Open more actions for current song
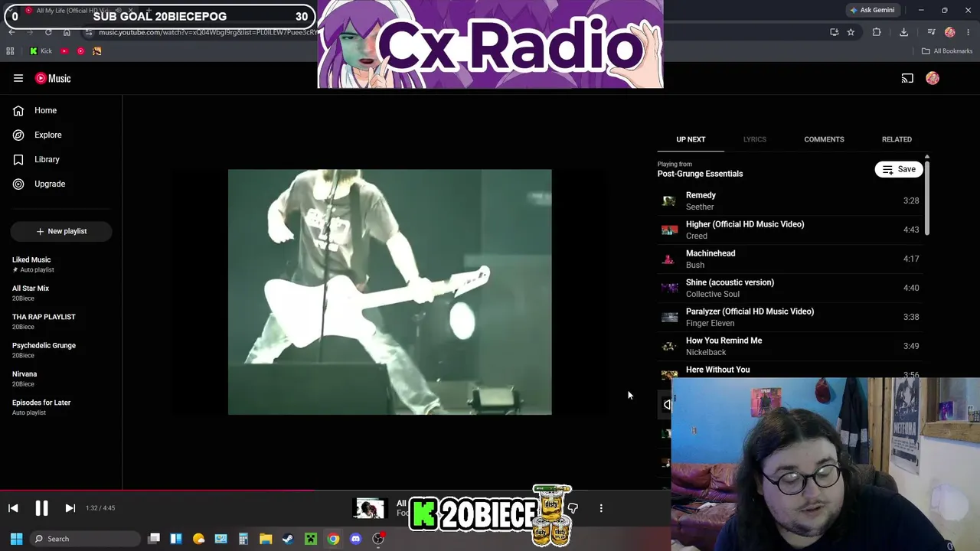Screen dimensions: 980x551 click(x=601, y=508)
